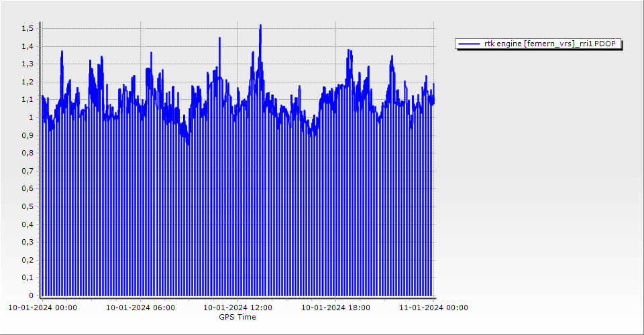644x335 pixels.
Task: Select the 0,8 value on vertical axis
Action: [27, 153]
